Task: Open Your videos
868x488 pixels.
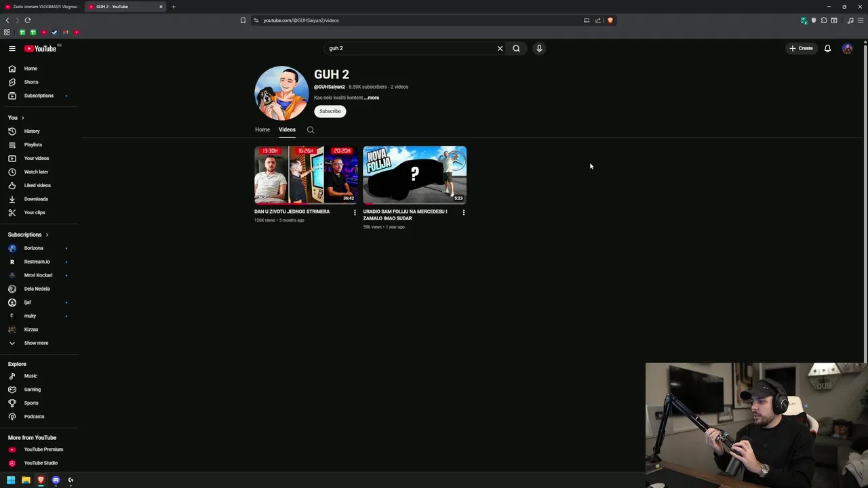Action: [39, 158]
